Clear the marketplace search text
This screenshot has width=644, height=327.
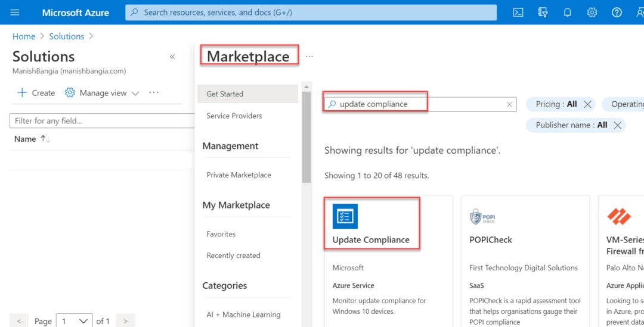tap(509, 104)
